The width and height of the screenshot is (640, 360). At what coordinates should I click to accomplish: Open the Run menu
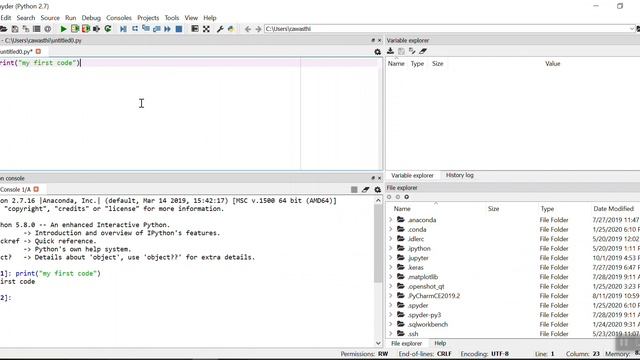(x=71, y=18)
